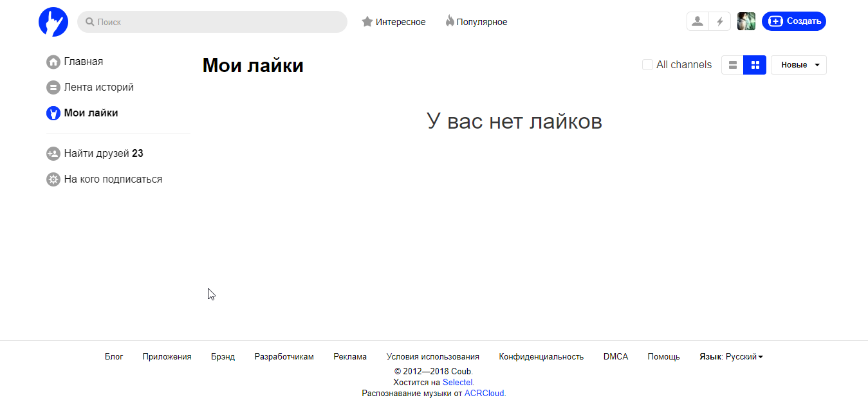Click your profile avatar thumbnail
Image resolution: width=868 pixels, height=400 pixels.
coord(746,21)
